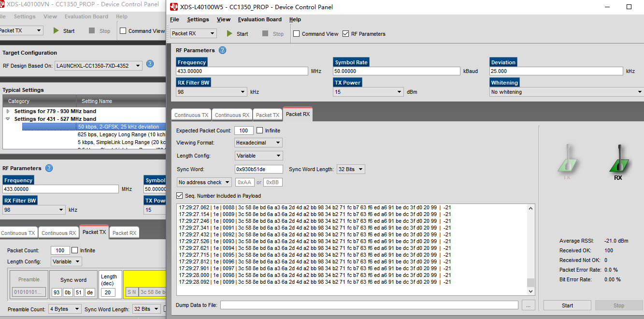This screenshot has width=644, height=319.
Task: Click the green Start arrow icon
Action: [x=229, y=33]
